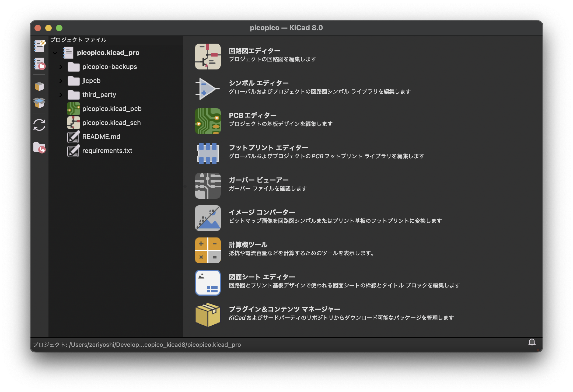Open the Image Converter (イメージ コンバーター) icon
Viewport: 573px width, 392px height.
pyautogui.click(x=208, y=218)
